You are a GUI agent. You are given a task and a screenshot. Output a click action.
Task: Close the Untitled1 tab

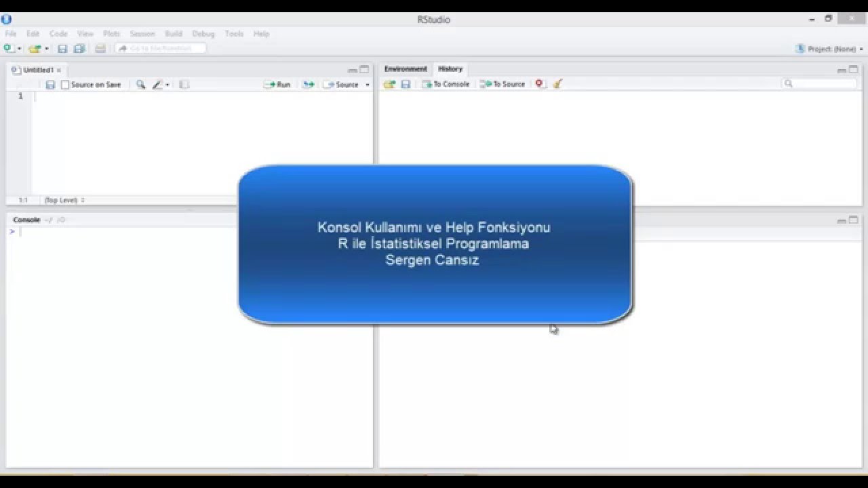coord(59,70)
